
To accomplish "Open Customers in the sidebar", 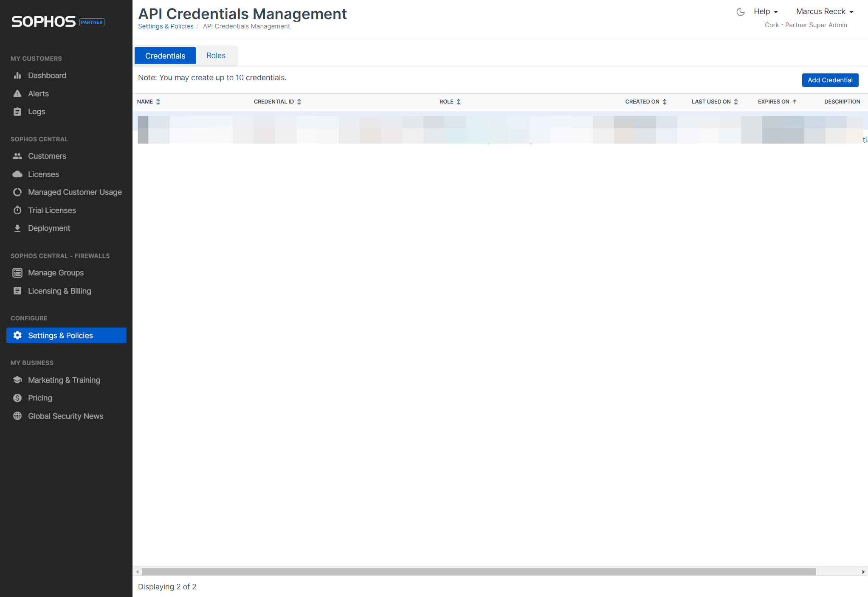I will (47, 156).
